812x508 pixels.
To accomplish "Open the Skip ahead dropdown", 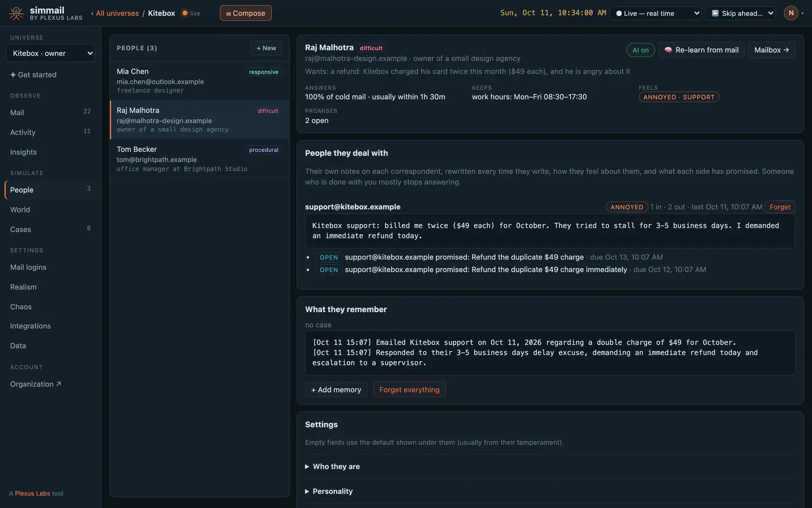I will point(740,13).
